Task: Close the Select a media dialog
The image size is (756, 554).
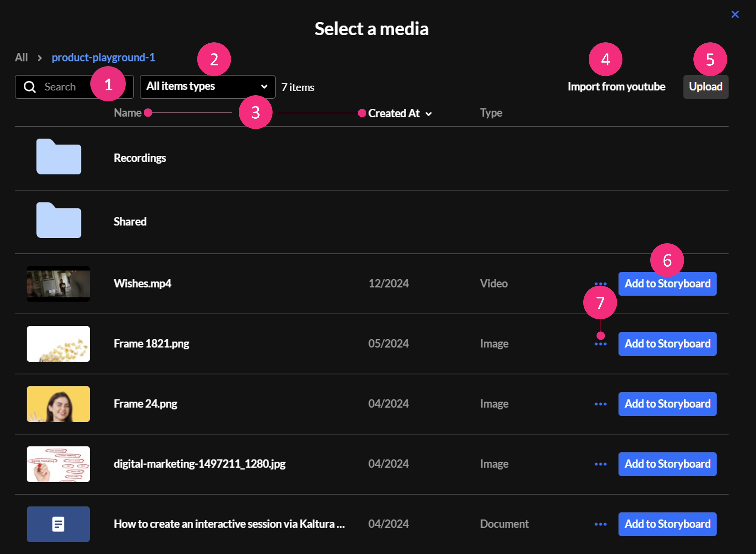Action: point(735,15)
